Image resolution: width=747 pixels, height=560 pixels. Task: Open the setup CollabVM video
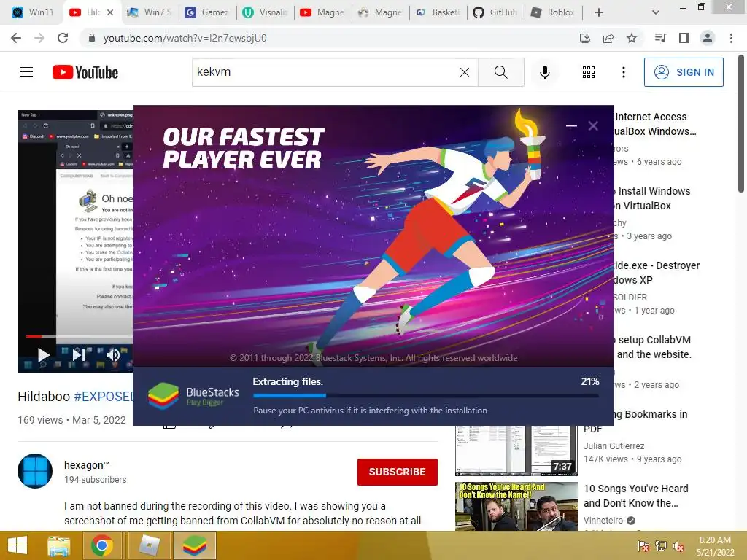654,347
